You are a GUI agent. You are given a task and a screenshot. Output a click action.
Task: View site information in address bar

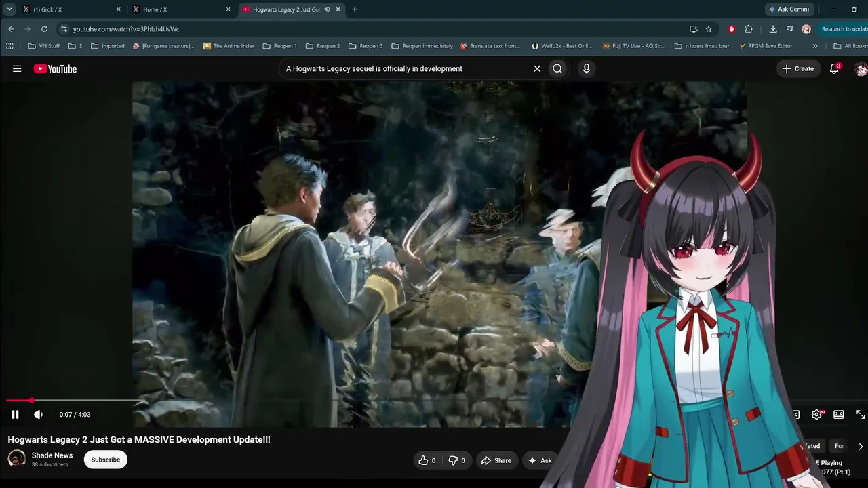64,29
